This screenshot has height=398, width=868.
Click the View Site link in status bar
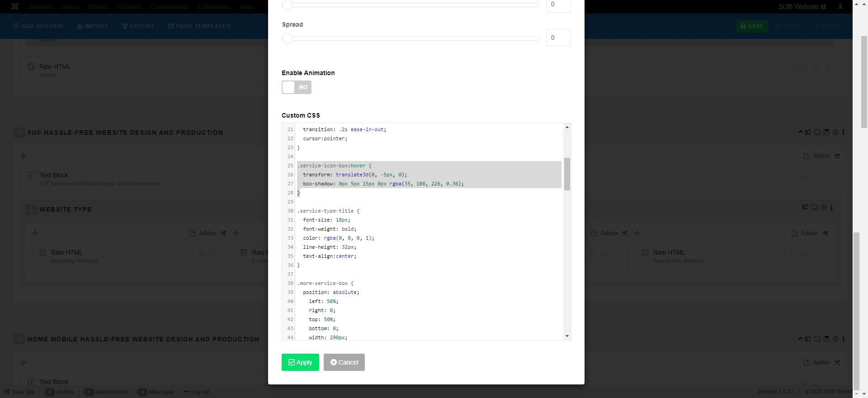(x=20, y=392)
